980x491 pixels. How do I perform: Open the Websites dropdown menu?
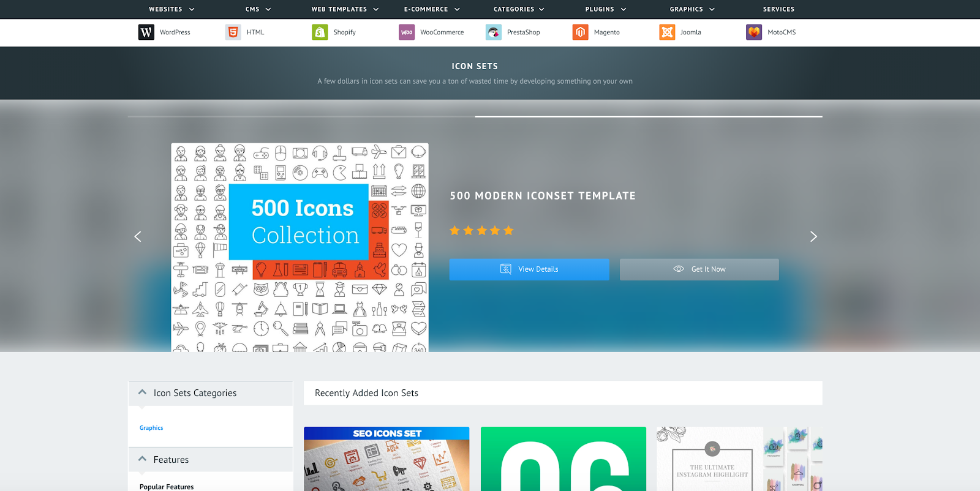point(171,9)
